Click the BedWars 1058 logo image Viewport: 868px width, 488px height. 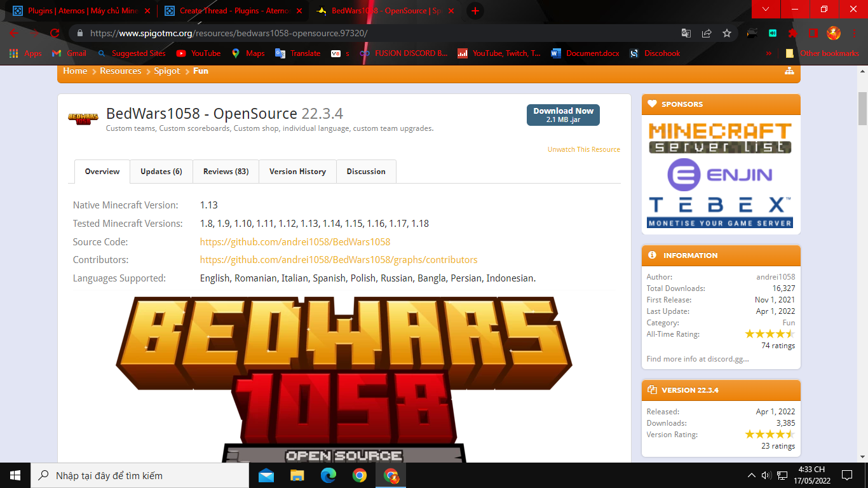point(344,379)
